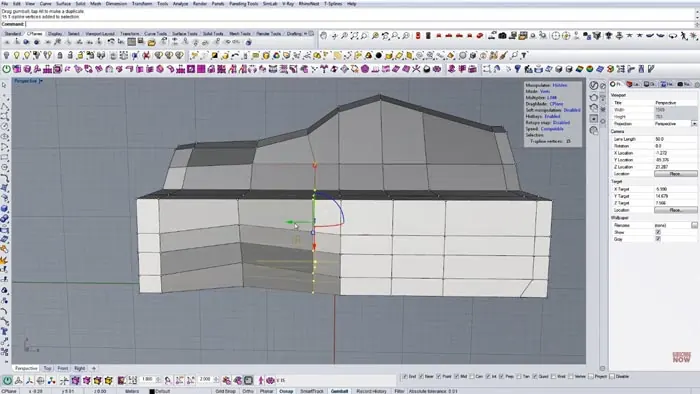Toggle the Near osnap checkbox

pos(421,377)
